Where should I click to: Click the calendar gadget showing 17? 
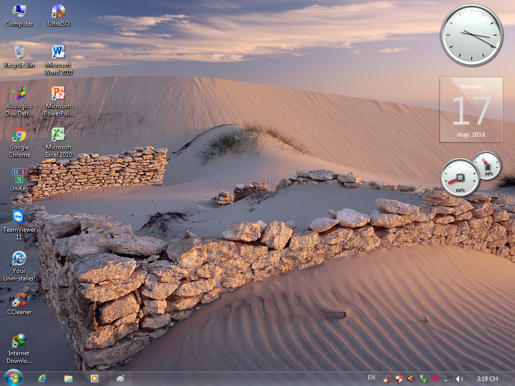click(x=471, y=110)
